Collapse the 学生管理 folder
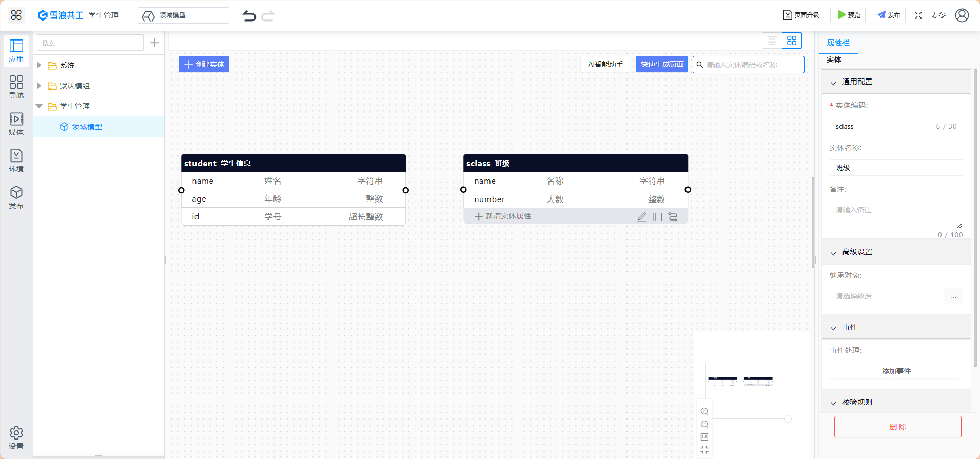This screenshot has height=459, width=980. click(x=39, y=106)
